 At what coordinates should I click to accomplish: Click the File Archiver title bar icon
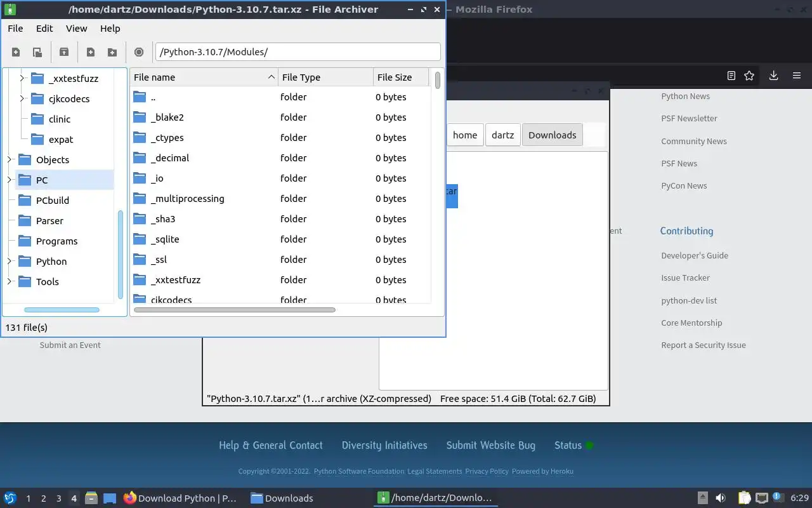click(10, 10)
